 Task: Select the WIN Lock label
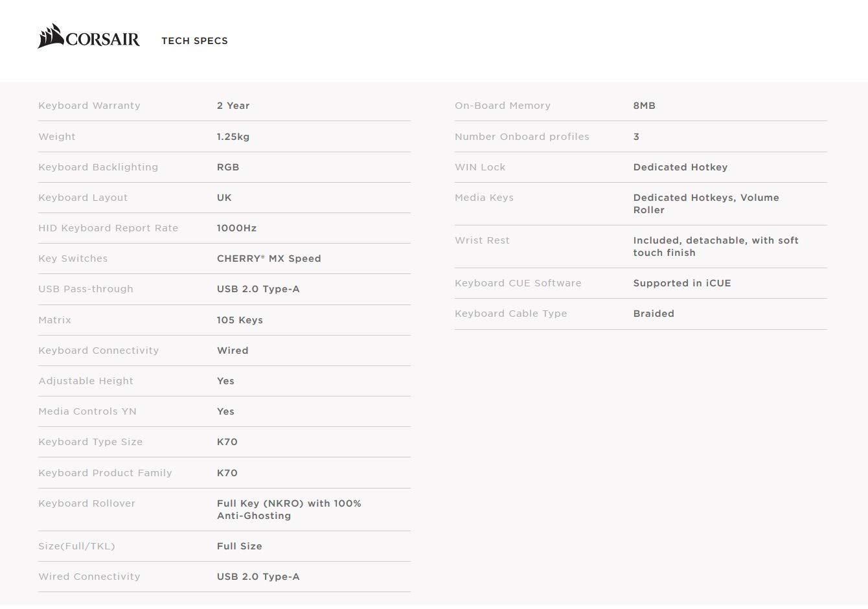coord(480,167)
